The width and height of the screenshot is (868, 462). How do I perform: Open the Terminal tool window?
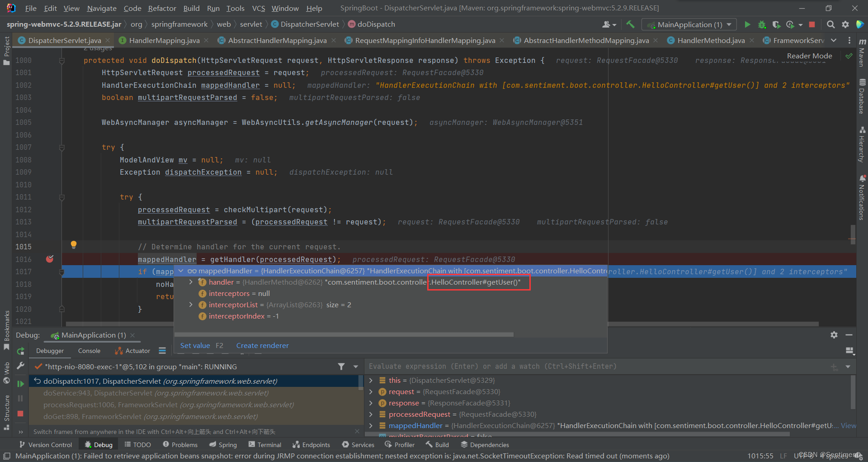pos(265,445)
